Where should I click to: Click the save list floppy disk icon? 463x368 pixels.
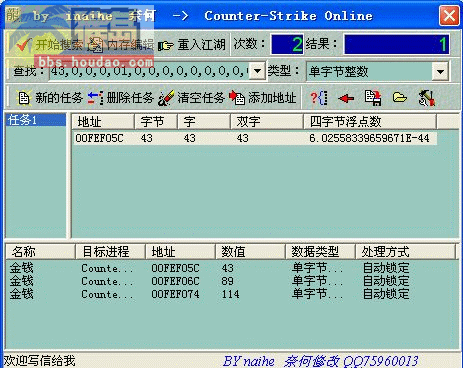(373, 98)
